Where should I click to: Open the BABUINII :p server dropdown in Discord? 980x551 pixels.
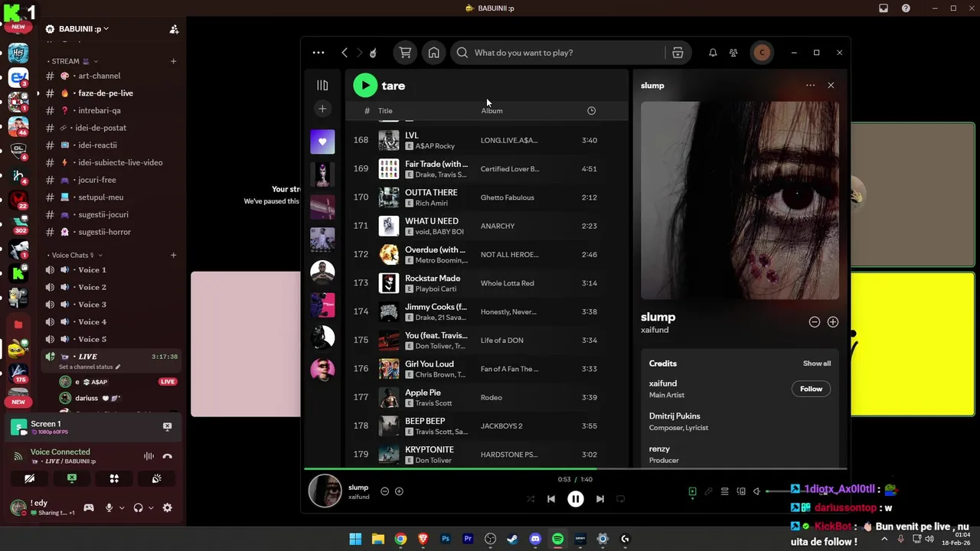pos(83,29)
